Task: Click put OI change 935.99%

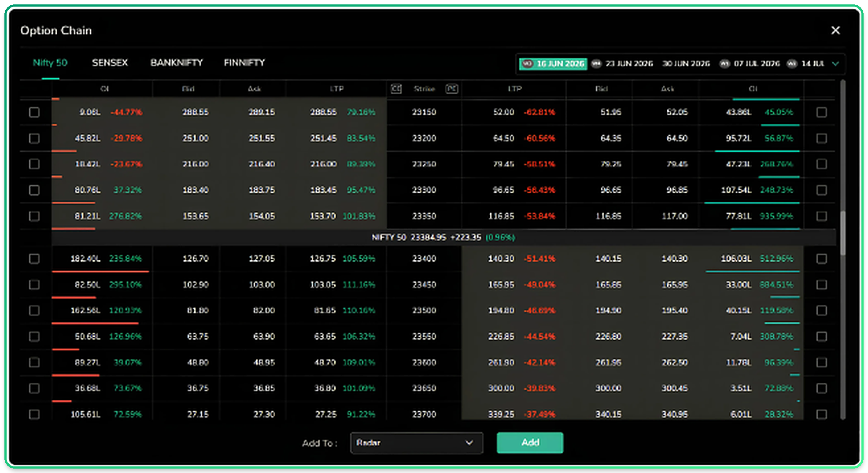Action: (x=776, y=216)
